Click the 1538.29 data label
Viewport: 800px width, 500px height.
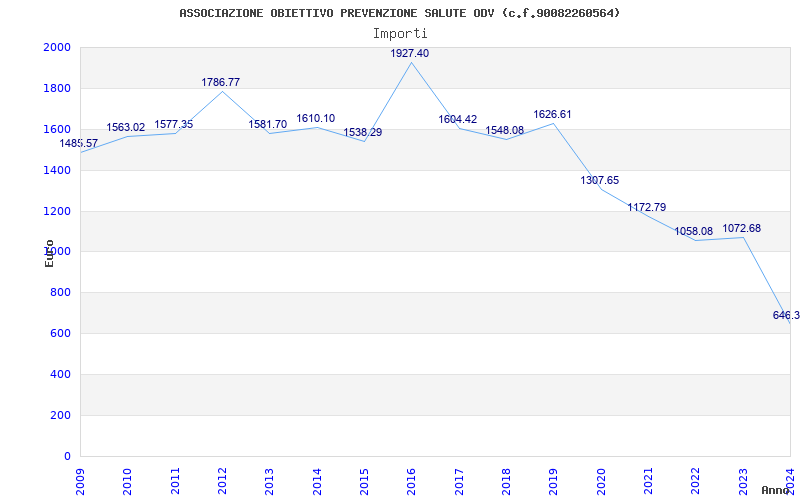363,132
